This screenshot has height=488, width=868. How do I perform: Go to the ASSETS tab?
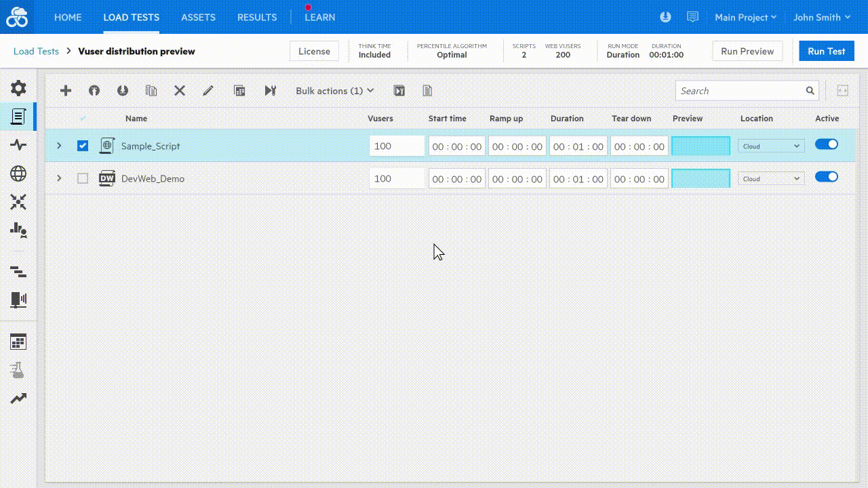tap(198, 17)
